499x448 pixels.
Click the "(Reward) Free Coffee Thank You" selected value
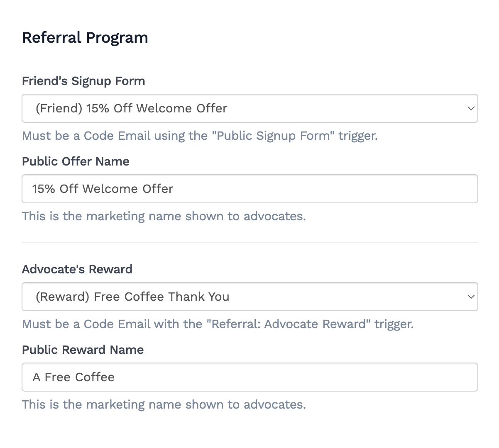(x=132, y=297)
